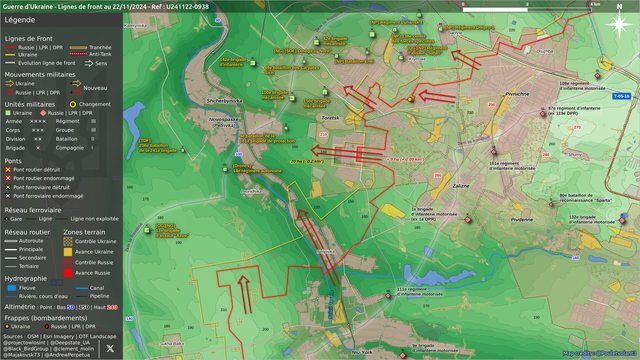Click the Toretsk town label
This screenshot has height=360, width=640.
330,118
